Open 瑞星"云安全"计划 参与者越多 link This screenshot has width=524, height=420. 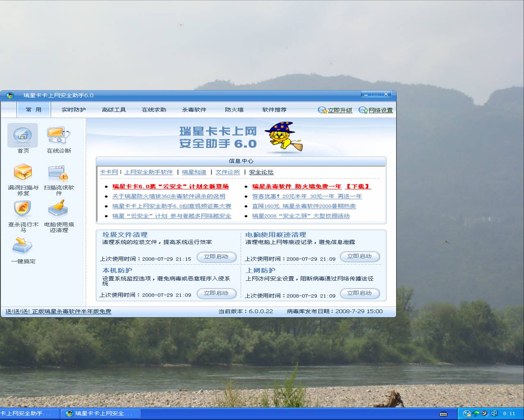[x=172, y=216]
